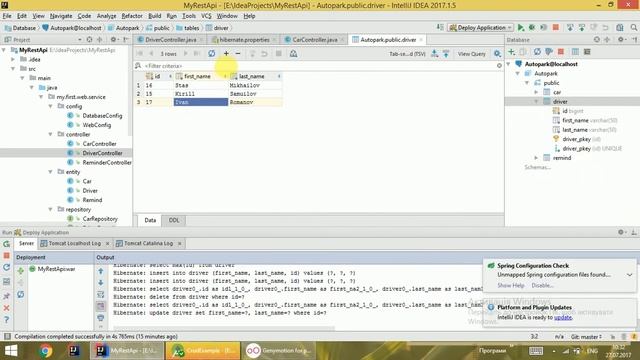Image resolution: width=640 pixels, height=360 pixels.
Task: Delete row with minus icon
Action: point(238,53)
